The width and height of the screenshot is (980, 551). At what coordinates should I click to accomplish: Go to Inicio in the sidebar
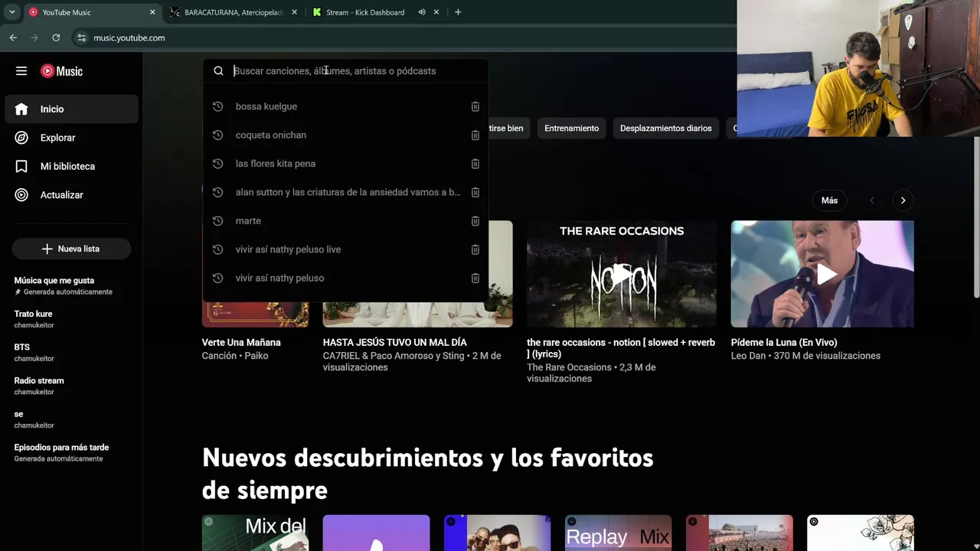(71, 109)
